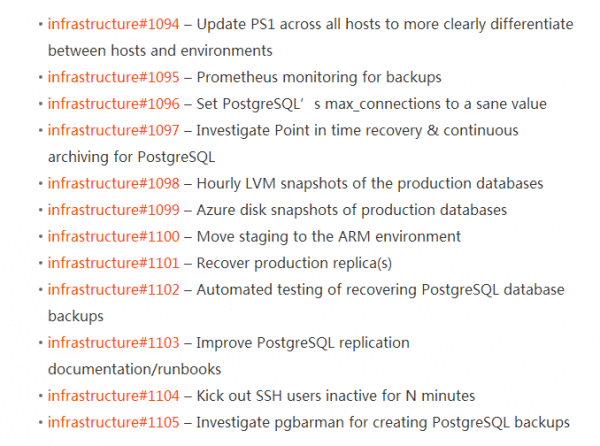Open the infrastructure#1098 issue

click(113, 184)
